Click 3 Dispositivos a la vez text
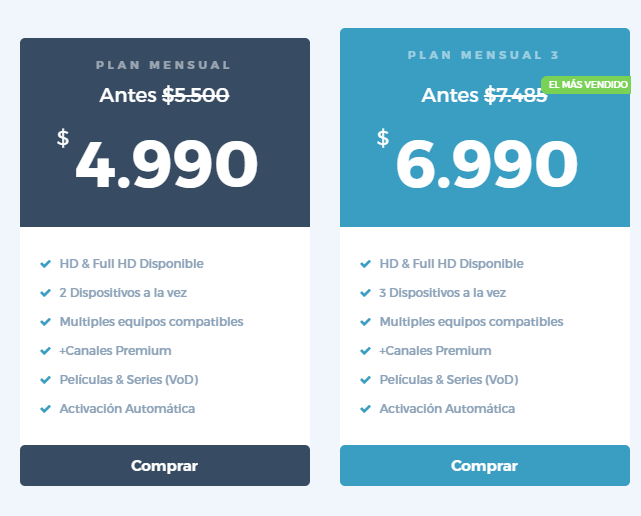 click(x=443, y=293)
